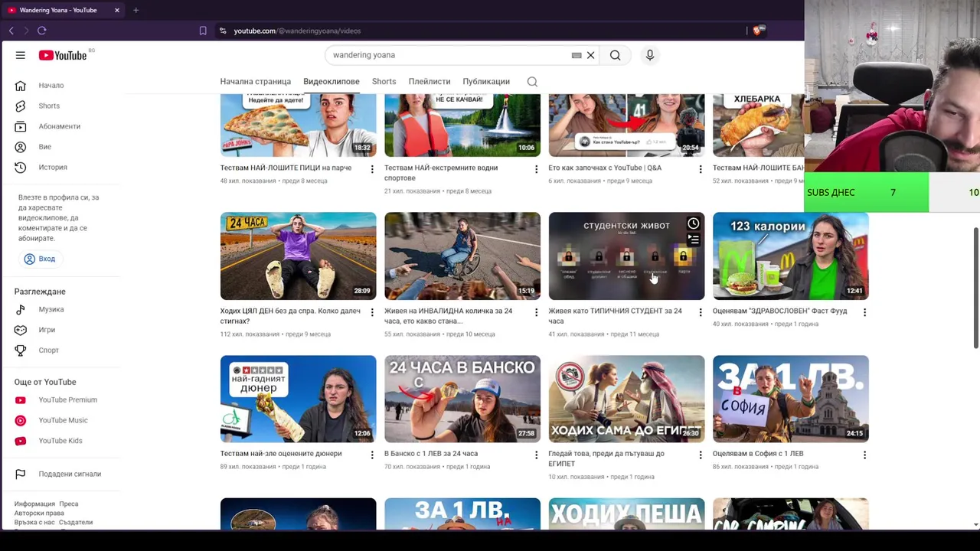980x551 pixels.
Task: Switch to Публикации tab
Action: (485, 82)
